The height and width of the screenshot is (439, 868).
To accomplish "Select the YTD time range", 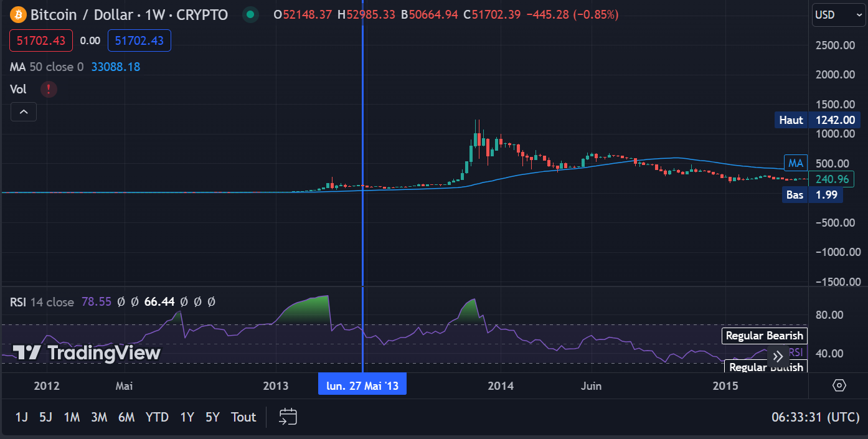I will [x=157, y=417].
